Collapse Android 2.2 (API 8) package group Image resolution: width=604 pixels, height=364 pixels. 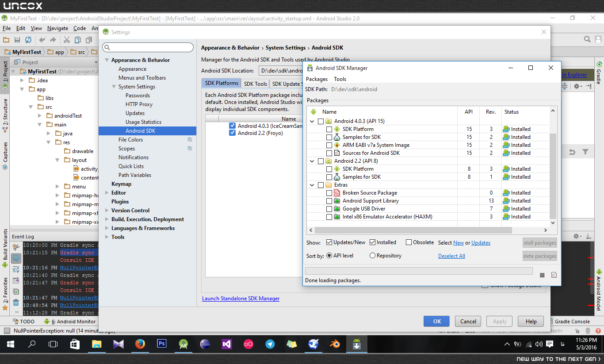coord(313,161)
